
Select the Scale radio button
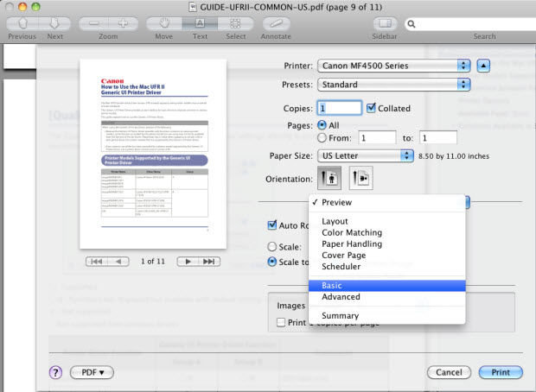tap(272, 247)
